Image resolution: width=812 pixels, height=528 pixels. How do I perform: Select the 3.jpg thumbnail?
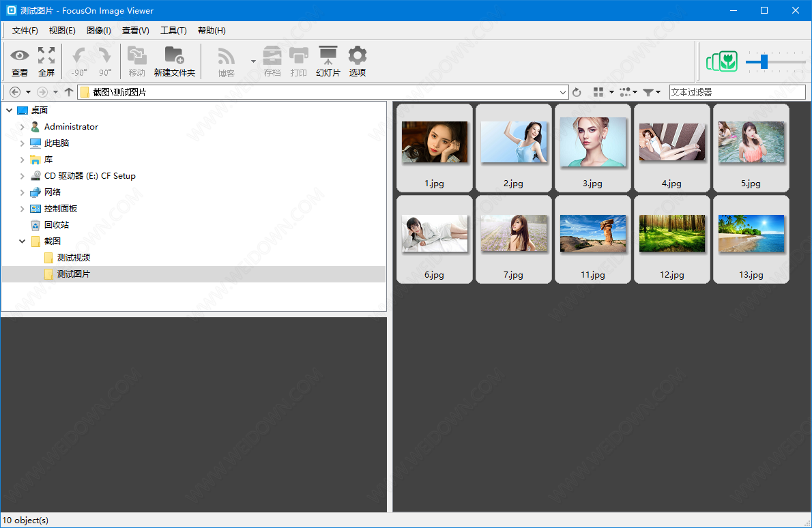[x=593, y=148]
